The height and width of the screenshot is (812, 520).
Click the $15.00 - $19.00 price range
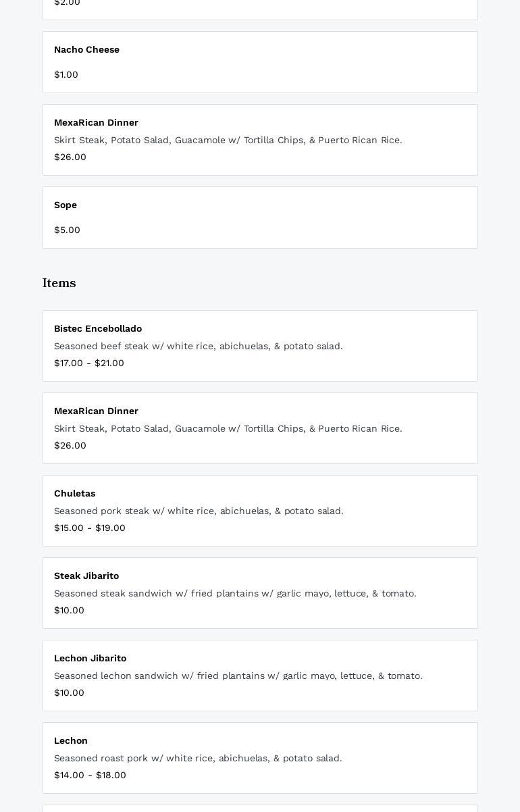[x=90, y=528]
